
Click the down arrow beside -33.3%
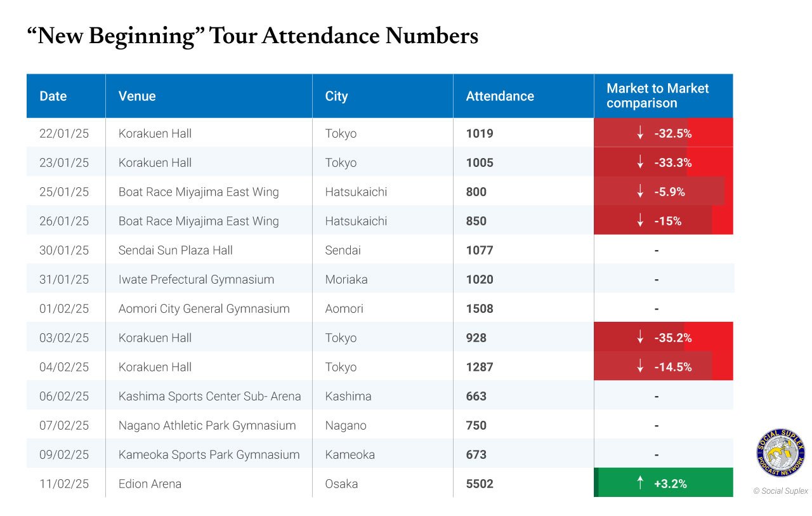click(x=640, y=162)
